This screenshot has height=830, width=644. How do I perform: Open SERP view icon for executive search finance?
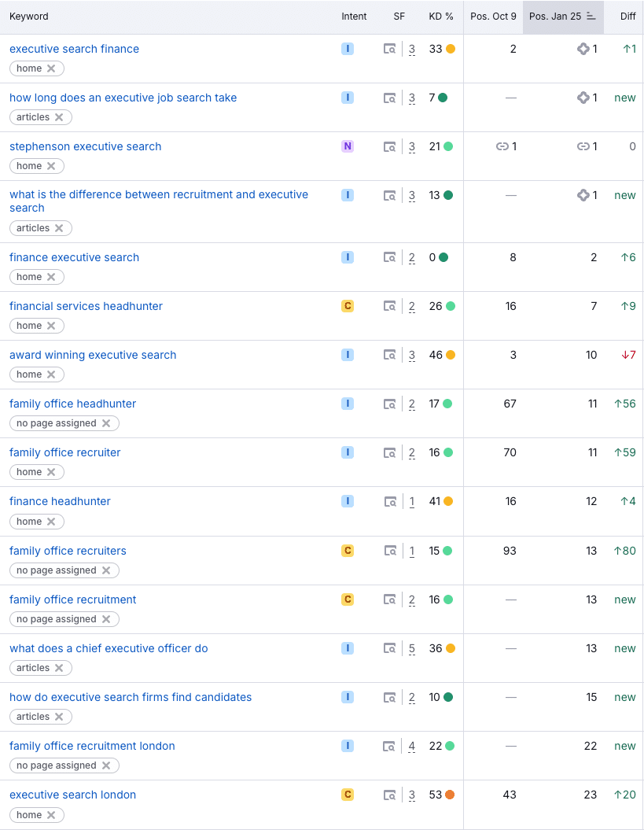[390, 49]
